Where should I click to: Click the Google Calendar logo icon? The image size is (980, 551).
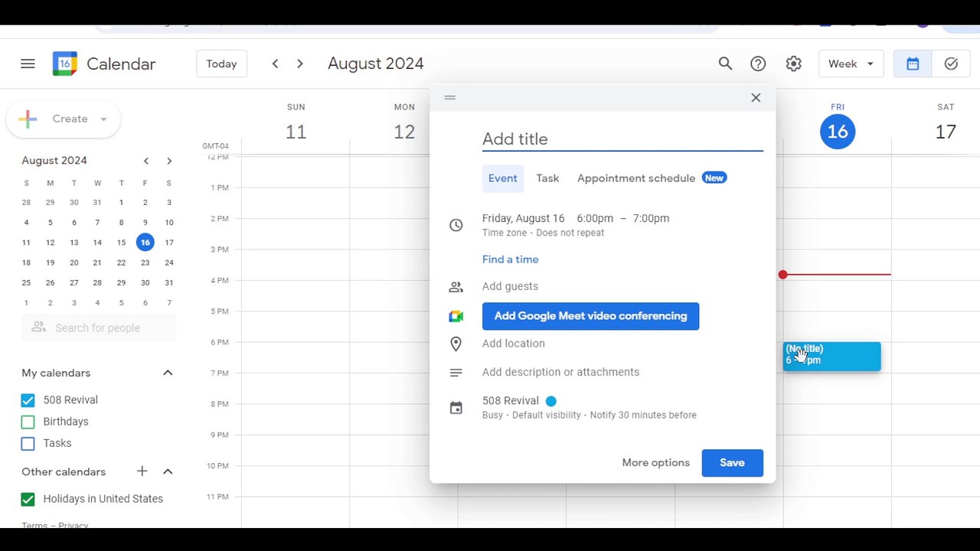click(64, 64)
